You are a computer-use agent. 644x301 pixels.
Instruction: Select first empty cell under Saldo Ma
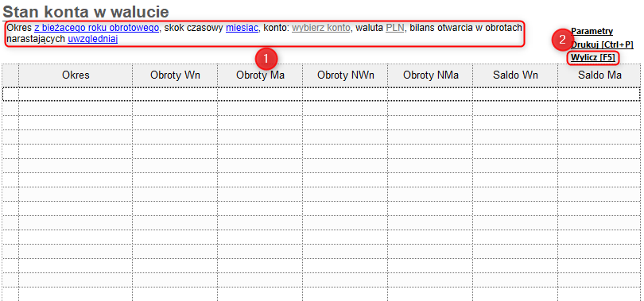click(x=599, y=94)
